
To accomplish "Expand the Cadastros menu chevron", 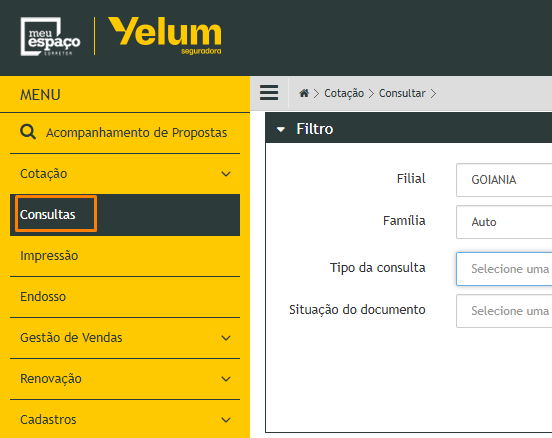I will (226, 420).
